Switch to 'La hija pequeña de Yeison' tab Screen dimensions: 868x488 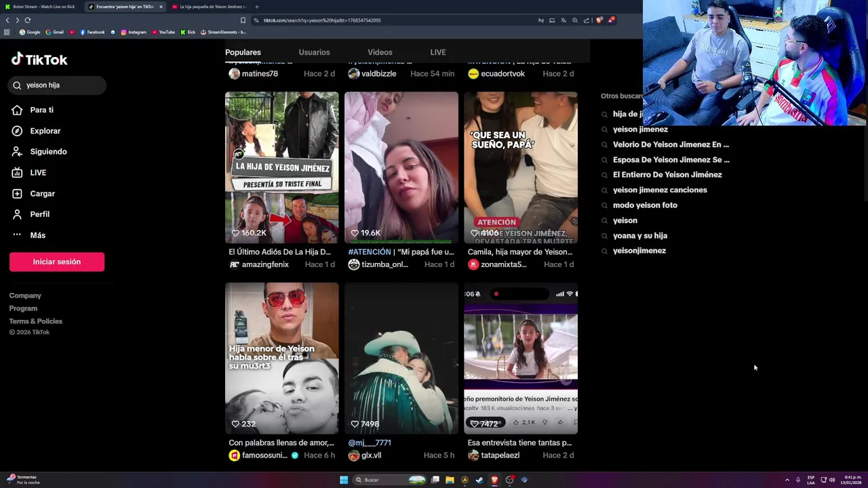pos(210,7)
